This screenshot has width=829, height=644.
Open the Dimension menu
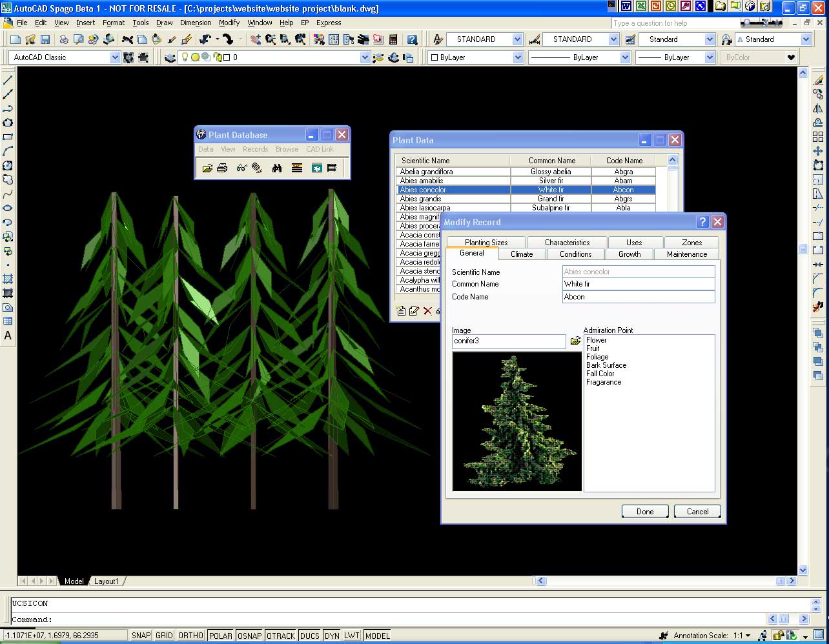tap(196, 23)
